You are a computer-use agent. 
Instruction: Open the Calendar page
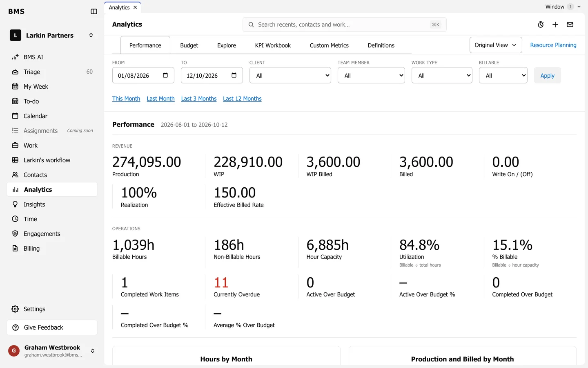click(x=52, y=116)
